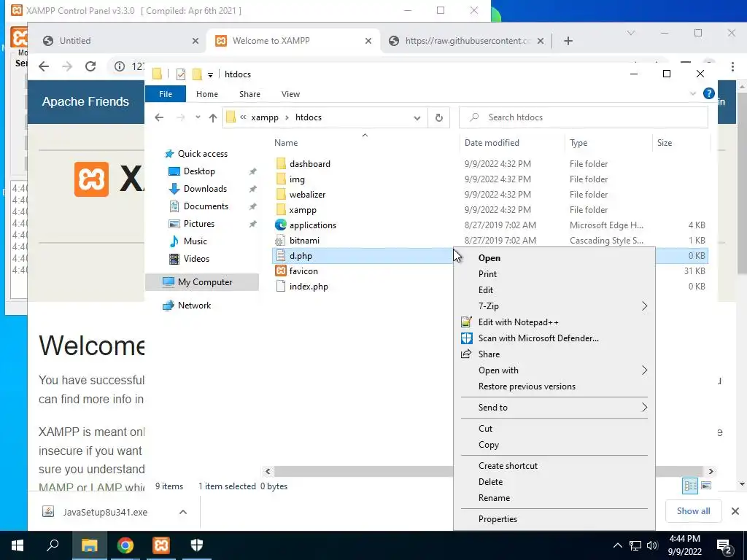Expand the Explorer ribbon chevron
Screen dimensions: 747x560
click(693, 94)
